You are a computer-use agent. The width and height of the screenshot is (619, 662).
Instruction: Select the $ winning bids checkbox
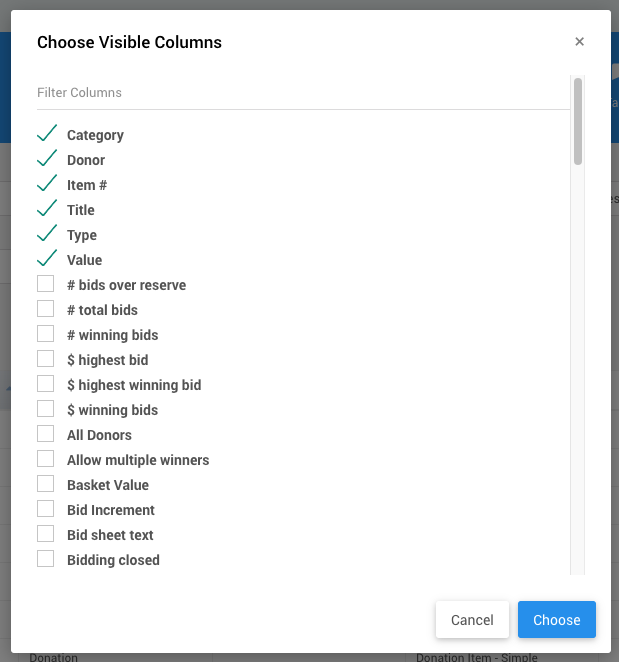(x=46, y=409)
